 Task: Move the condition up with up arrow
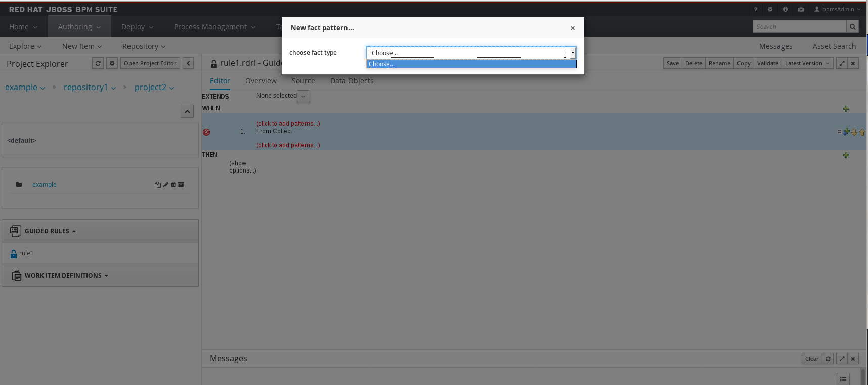click(862, 132)
